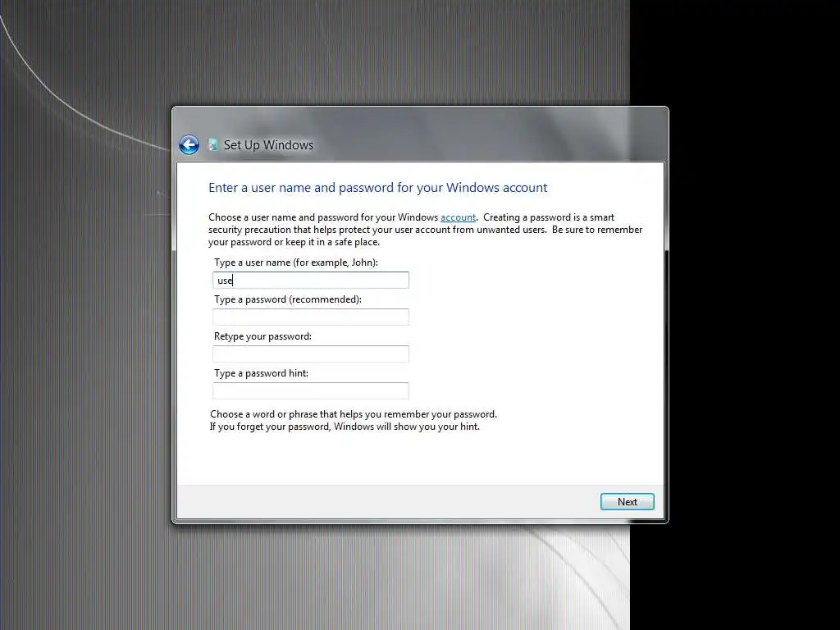Select the password hint field
Screen dimensions: 840x630
point(311,391)
